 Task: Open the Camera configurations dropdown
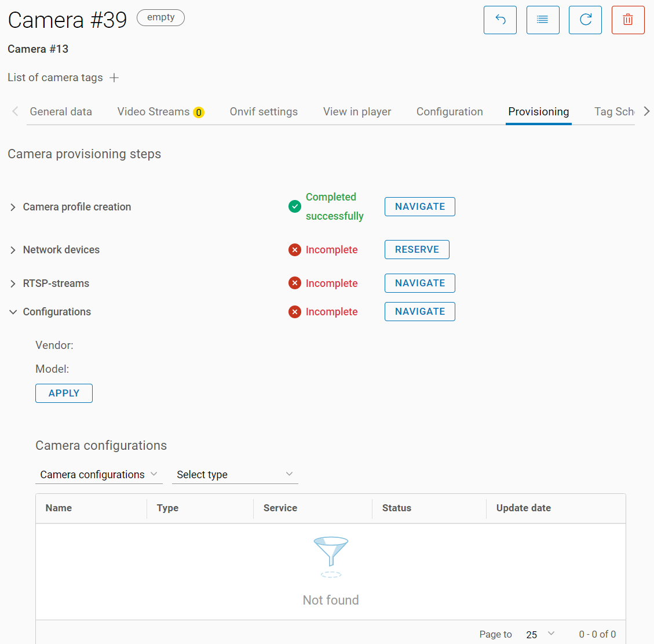point(98,475)
